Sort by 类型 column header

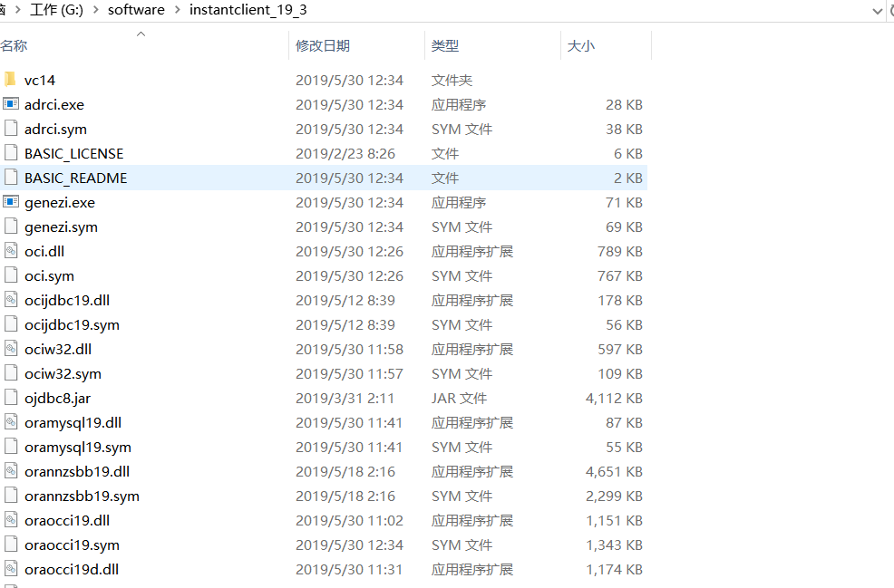click(444, 45)
